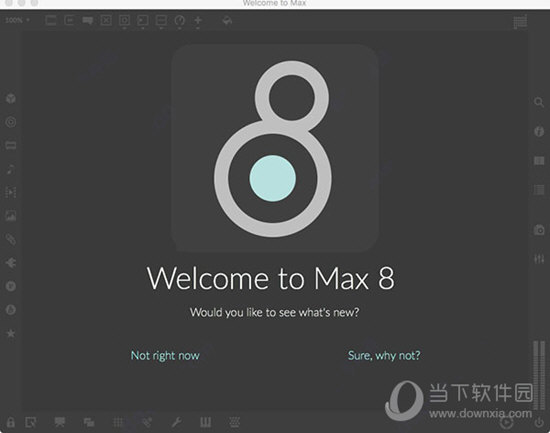Click the audio level meter on right edge
The width and height of the screenshot is (550, 433).
coord(539,375)
